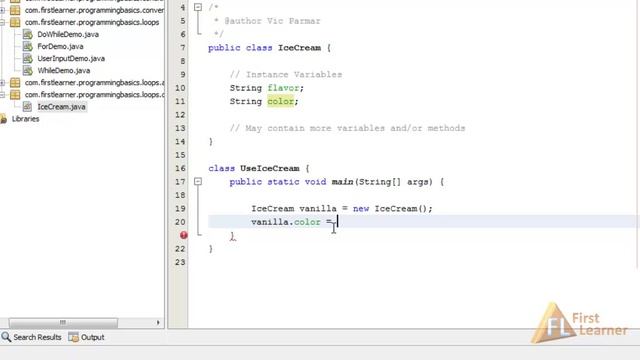Collapse the programmingbasics.loops package
Viewport: 640px width, 360px height.
click(2, 22)
